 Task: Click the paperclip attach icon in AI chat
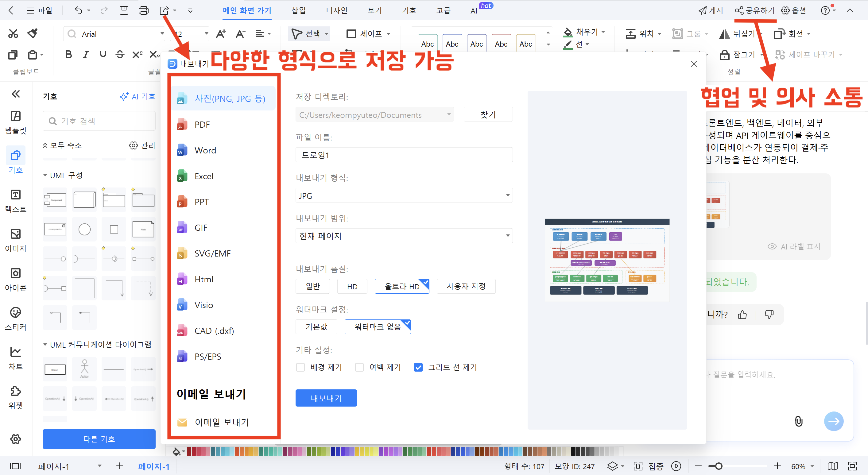coord(799,421)
